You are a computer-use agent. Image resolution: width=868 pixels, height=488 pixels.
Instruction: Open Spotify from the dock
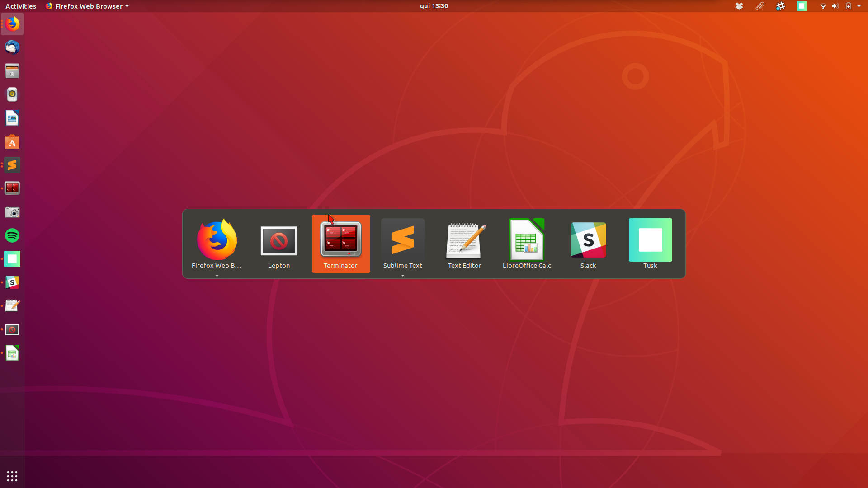click(x=12, y=235)
